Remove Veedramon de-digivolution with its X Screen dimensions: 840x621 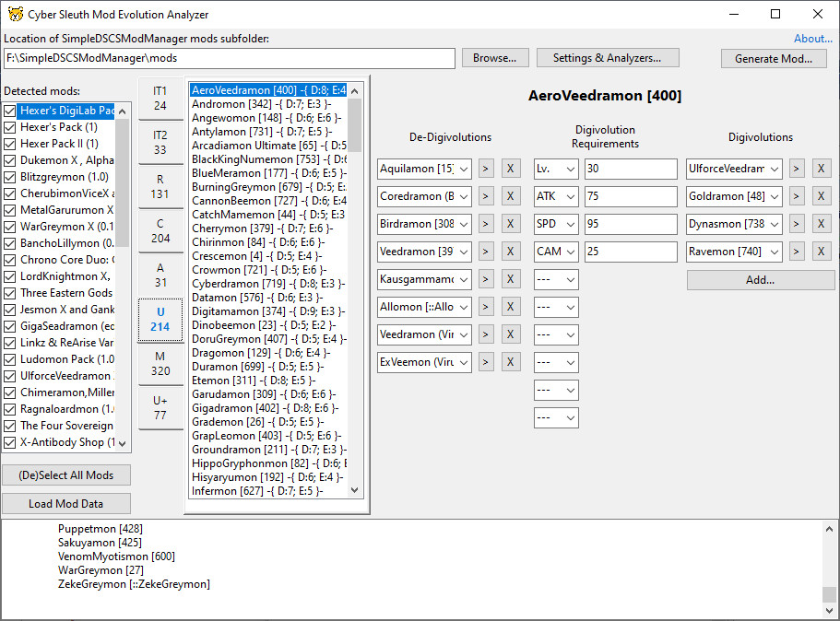[510, 252]
